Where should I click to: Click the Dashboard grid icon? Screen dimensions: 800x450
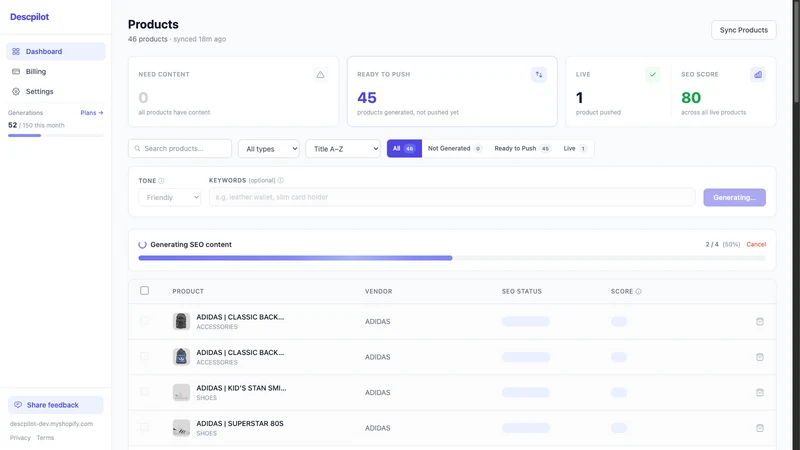click(16, 52)
